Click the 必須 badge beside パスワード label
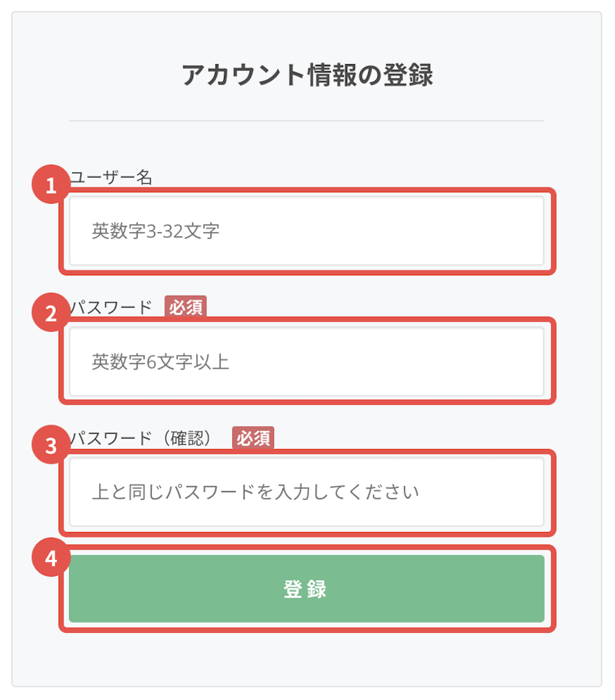The width and height of the screenshot is (615, 700). click(x=185, y=307)
